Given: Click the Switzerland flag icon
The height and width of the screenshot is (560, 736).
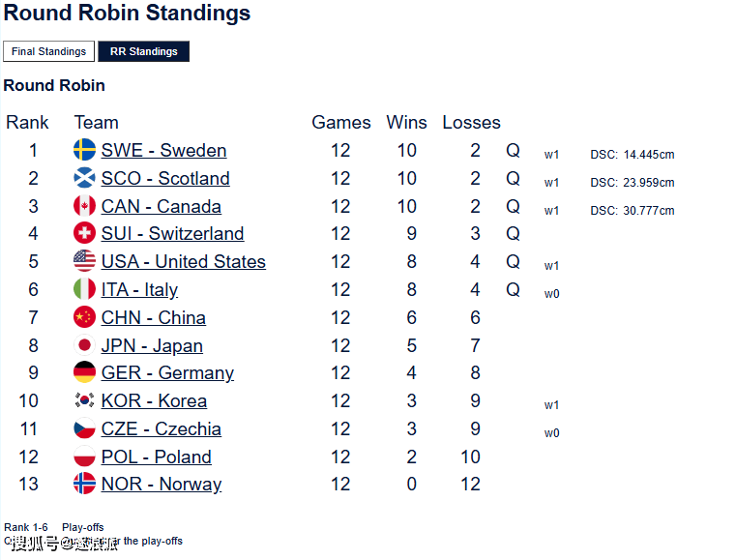Looking at the screenshot, I should point(84,233).
